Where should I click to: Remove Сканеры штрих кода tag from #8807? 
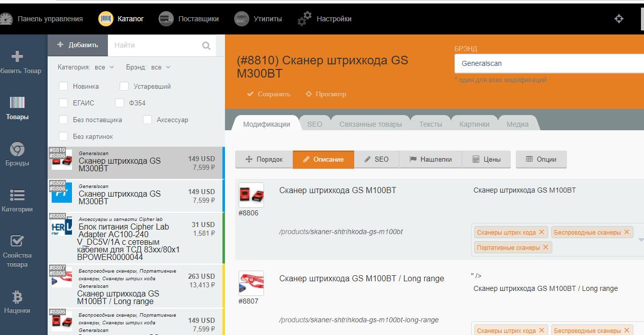tap(541, 330)
